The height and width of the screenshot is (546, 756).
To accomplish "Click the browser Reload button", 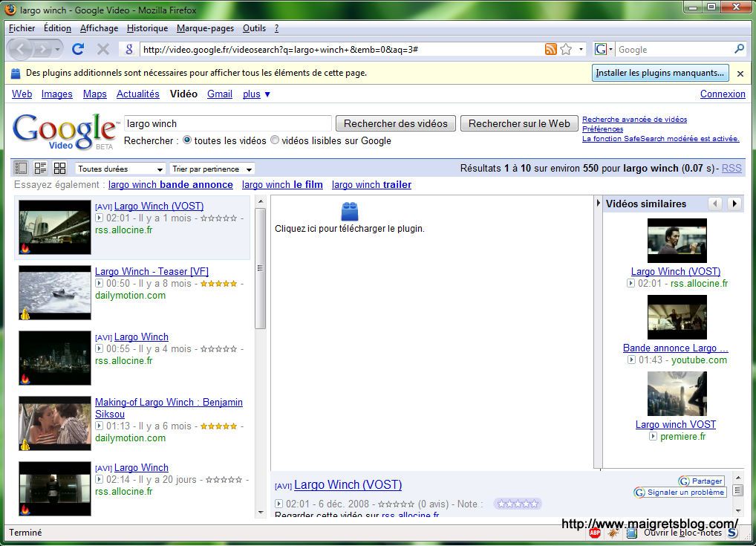I will click(x=78, y=49).
